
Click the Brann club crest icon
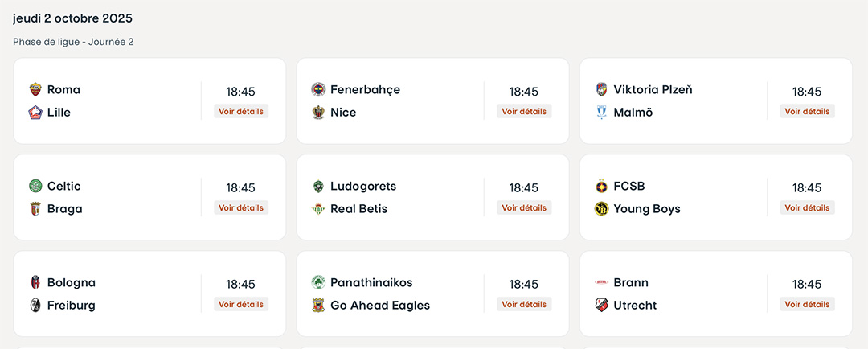[x=601, y=282]
